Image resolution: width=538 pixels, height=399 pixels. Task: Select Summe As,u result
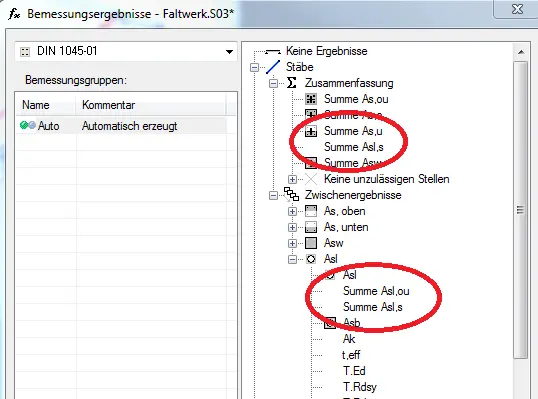[353, 131]
